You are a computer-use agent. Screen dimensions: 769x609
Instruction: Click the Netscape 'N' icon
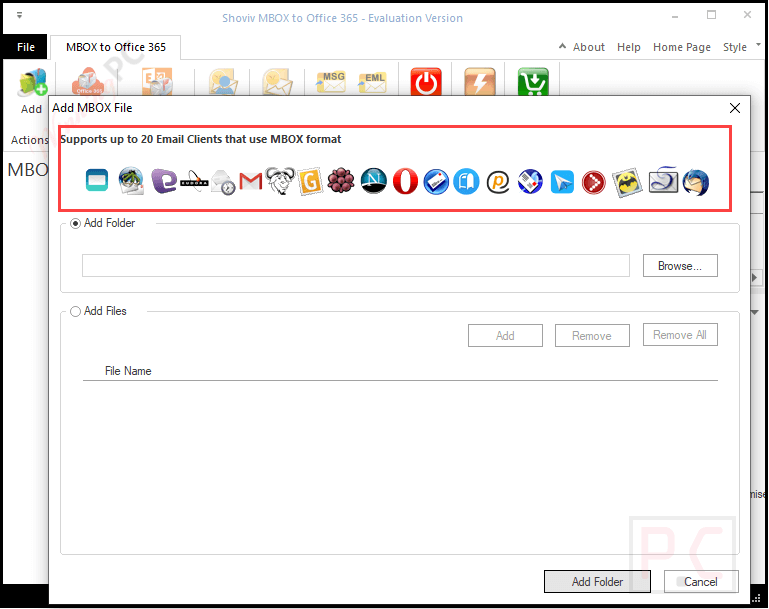pos(373,180)
